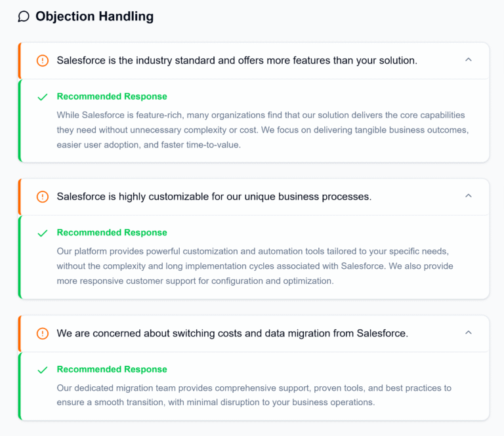The width and height of the screenshot is (504, 436).
Task: Click the first Recommended Response heading
Action: (112, 96)
